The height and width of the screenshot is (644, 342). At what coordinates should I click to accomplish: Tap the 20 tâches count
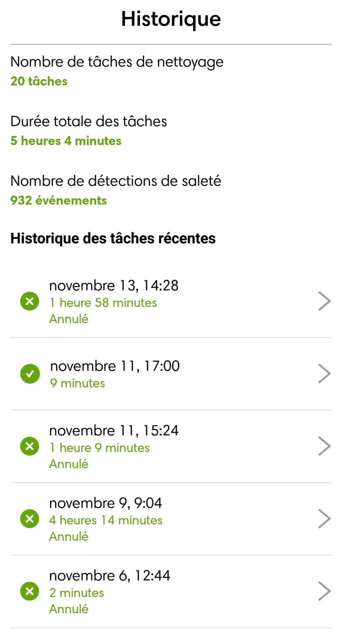pos(39,81)
